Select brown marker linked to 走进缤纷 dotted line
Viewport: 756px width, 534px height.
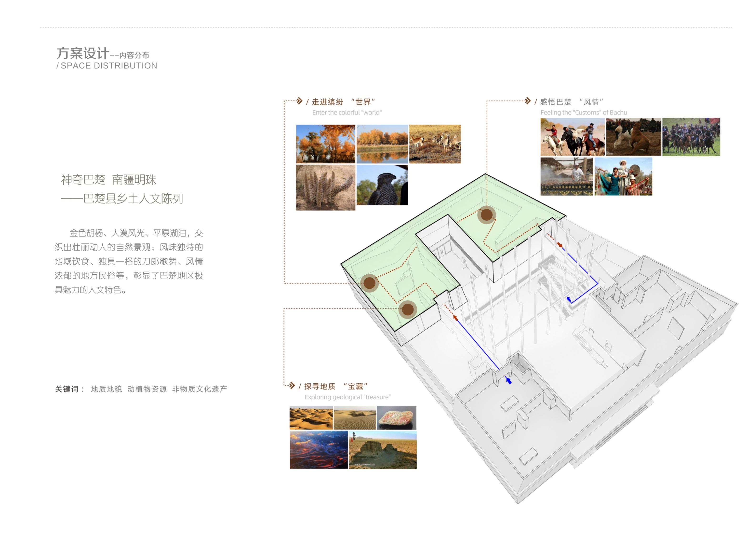(x=369, y=283)
